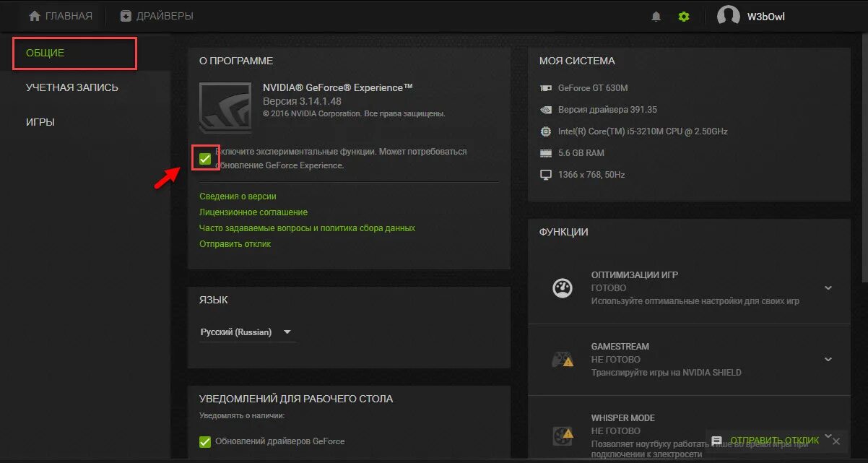Viewport: 868px width, 463px height.
Task: Click the CPU chip icon beside Intel Core
Action: coord(546,131)
